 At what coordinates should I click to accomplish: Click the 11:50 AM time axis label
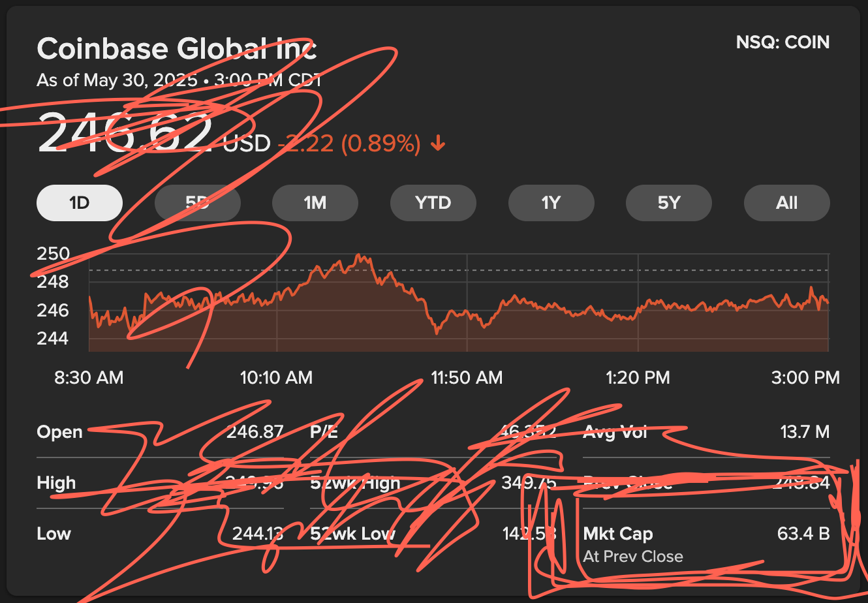coord(467,377)
